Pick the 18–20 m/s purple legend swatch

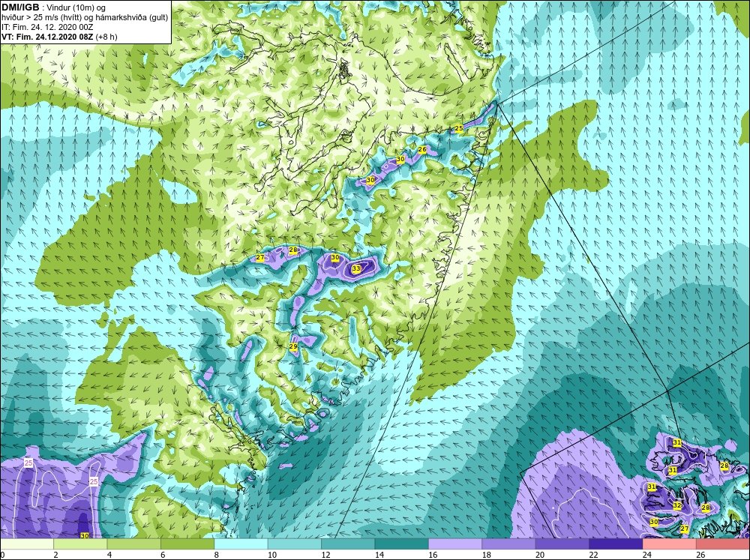[x=509, y=544]
